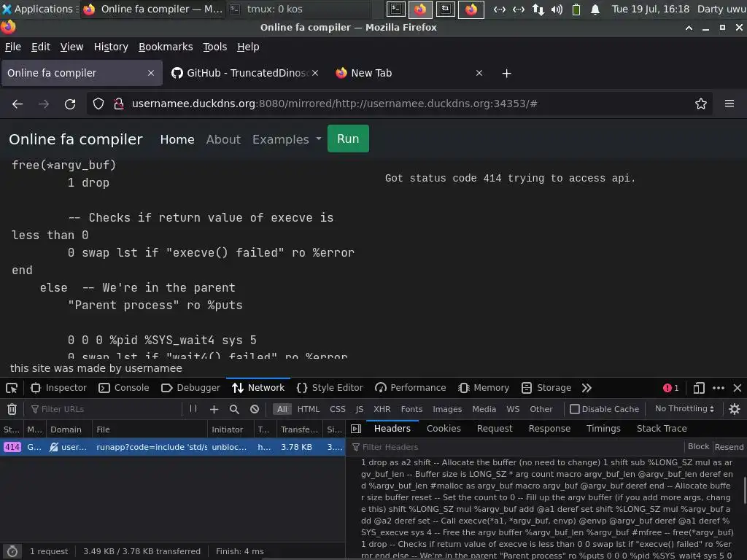Open devtools three-dot customize menu
Screen dimensions: 747x560
click(x=718, y=388)
